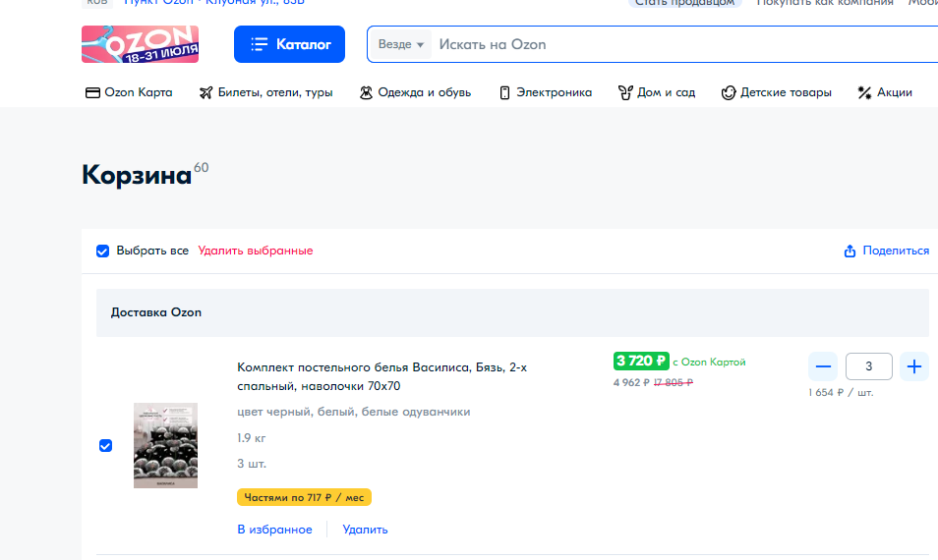Click the Одежда и обувь icon
Screen dimensions: 938x560
pos(366,92)
